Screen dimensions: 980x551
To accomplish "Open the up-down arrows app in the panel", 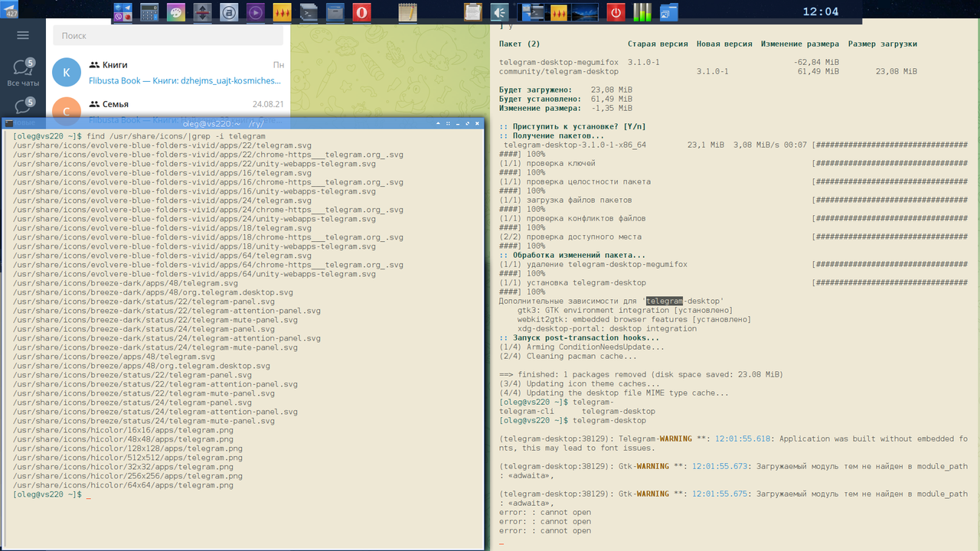I will (x=202, y=12).
